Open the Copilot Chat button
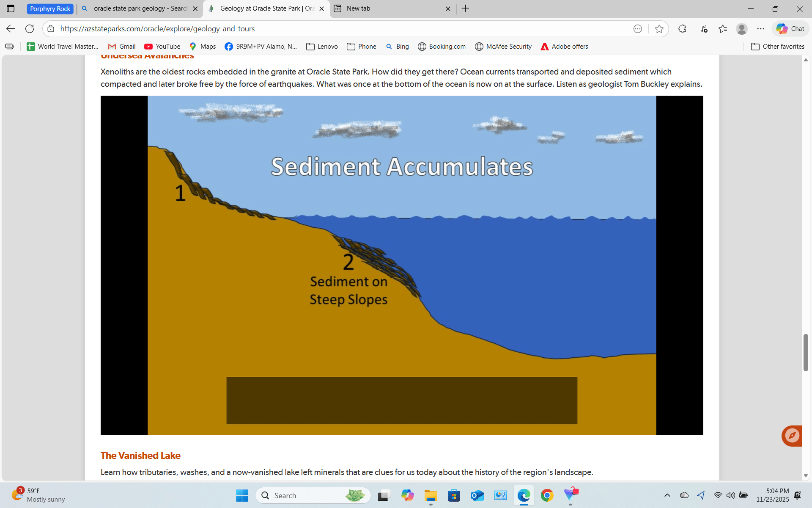The height and width of the screenshot is (508, 812). click(x=790, y=29)
